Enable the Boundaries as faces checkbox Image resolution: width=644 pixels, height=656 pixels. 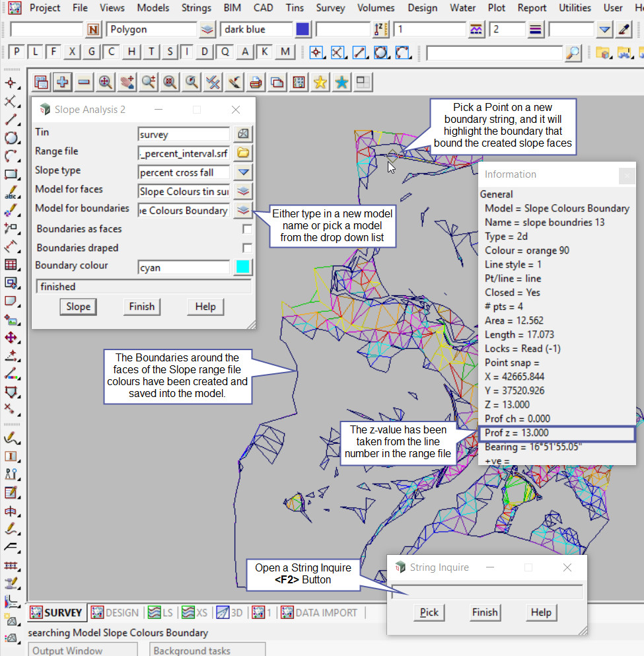point(247,229)
